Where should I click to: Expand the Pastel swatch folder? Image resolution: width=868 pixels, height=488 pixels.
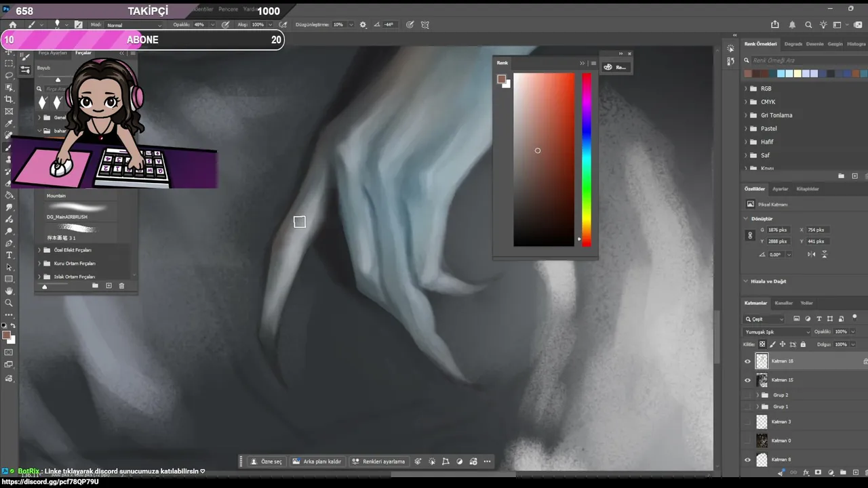pos(746,129)
